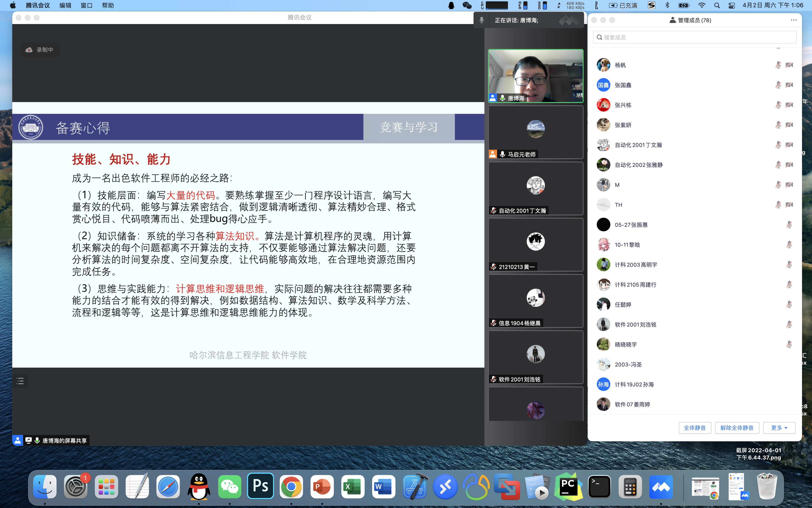Viewport: 812px width, 508px height.
Task: Toggle camera for 杨帆
Action: coord(789,65)
